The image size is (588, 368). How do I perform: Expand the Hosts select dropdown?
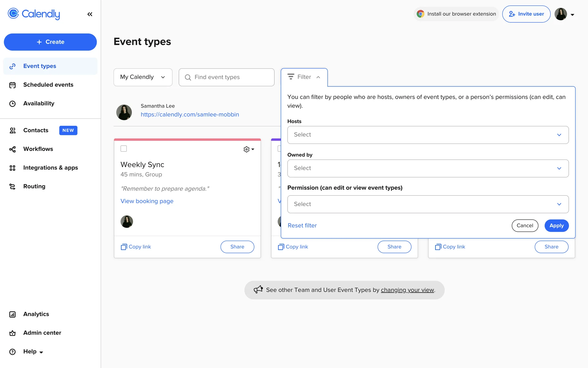(x=428, y=135)
